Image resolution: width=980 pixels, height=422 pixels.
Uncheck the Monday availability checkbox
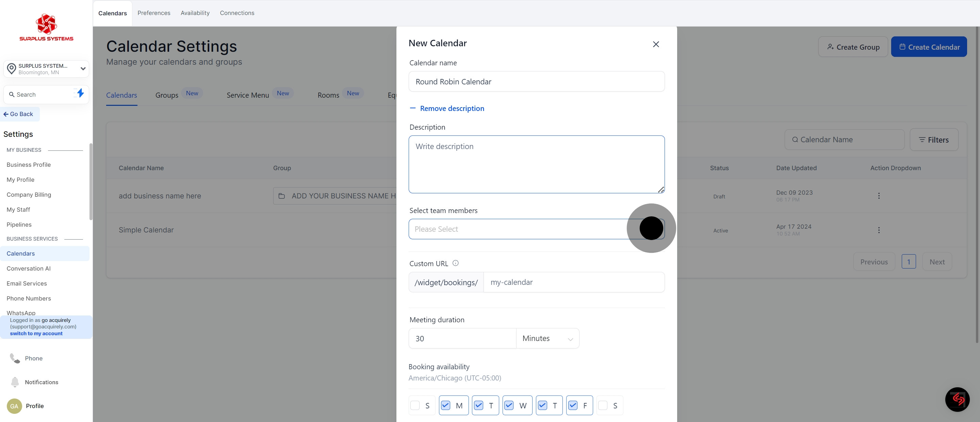tap(445, 405)
